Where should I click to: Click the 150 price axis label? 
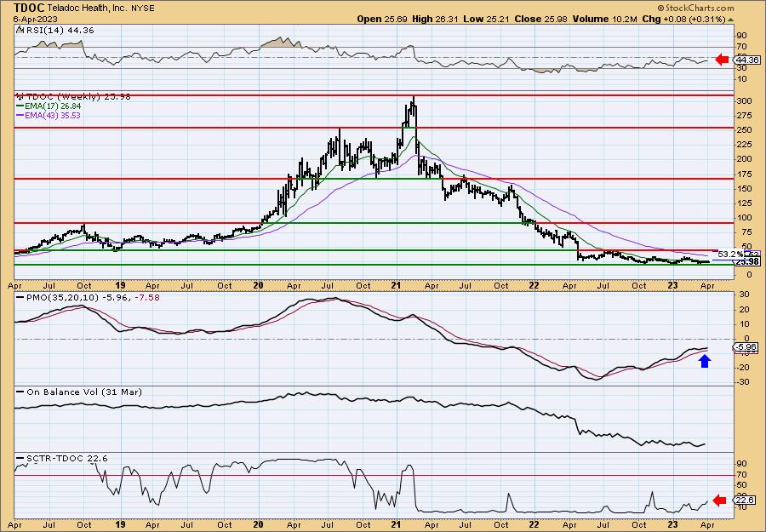pyautogui.click(x=745, y=189)
